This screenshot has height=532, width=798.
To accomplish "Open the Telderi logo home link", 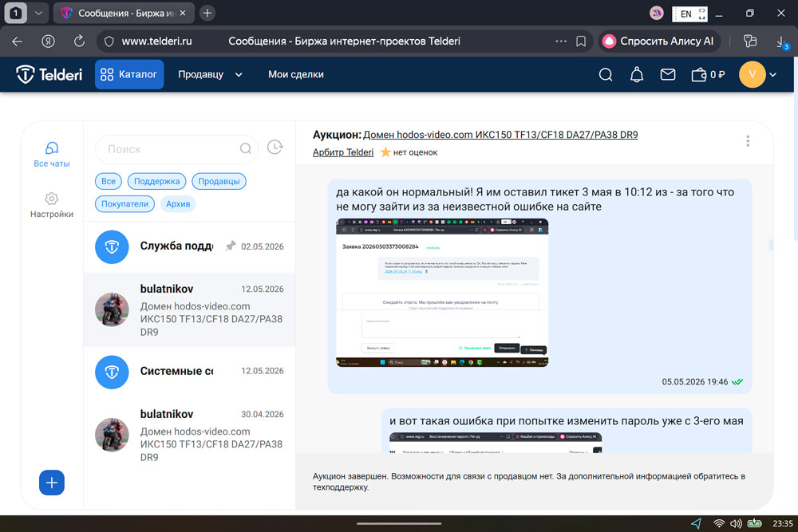I will (x=49, y=74).
